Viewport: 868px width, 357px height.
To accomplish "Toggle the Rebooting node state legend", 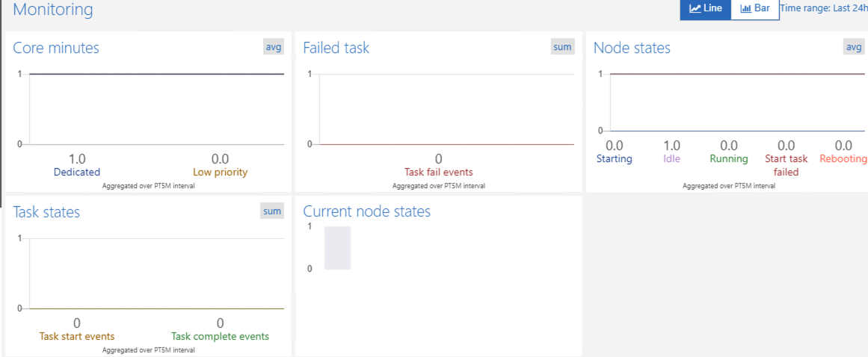I will 843,158.
